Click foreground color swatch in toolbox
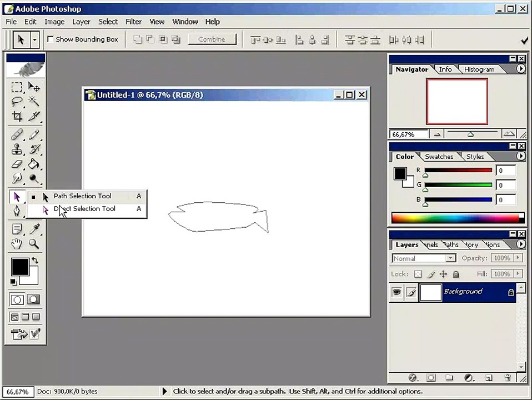Screen dimensions: 532x400 [19, 267]
